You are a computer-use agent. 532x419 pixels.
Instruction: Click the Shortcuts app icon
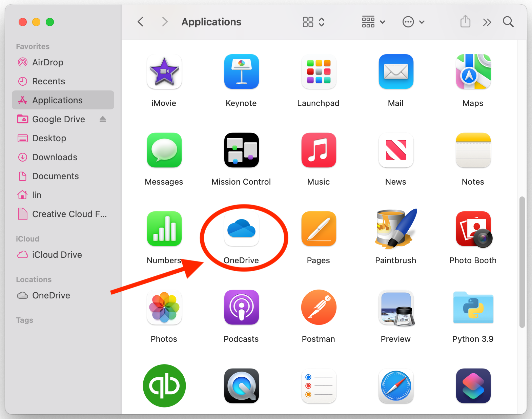click(473, 386)
